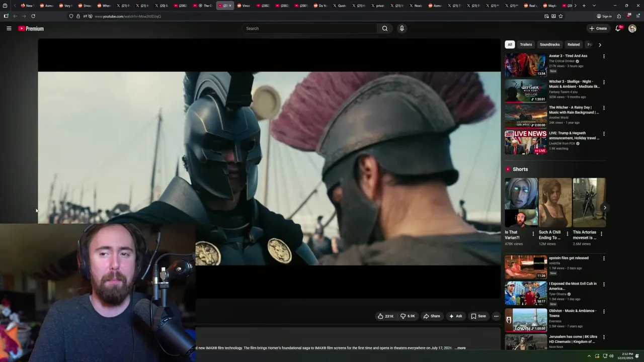The image size is (644, 362).
Task: Open options for A Rainy Day video
Action: [x=604, y=108]
